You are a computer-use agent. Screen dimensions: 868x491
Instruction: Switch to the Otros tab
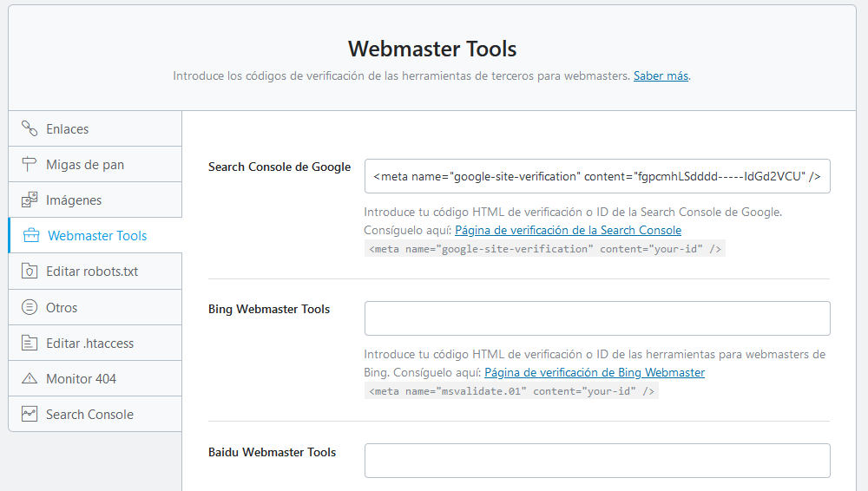(x=95, y=307)
